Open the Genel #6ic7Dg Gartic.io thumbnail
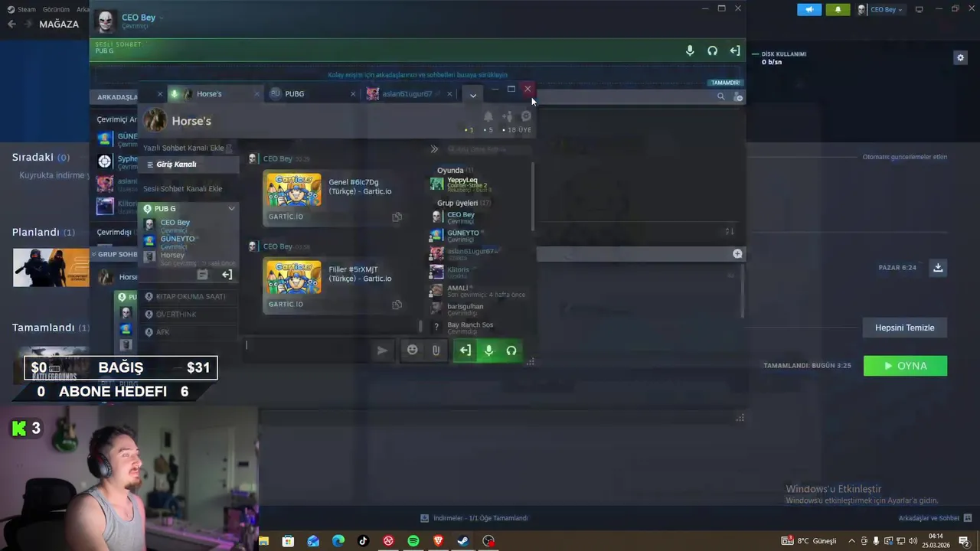Image resolution: width=980 pixels, height=551 pixels. (x=294, y=190)
